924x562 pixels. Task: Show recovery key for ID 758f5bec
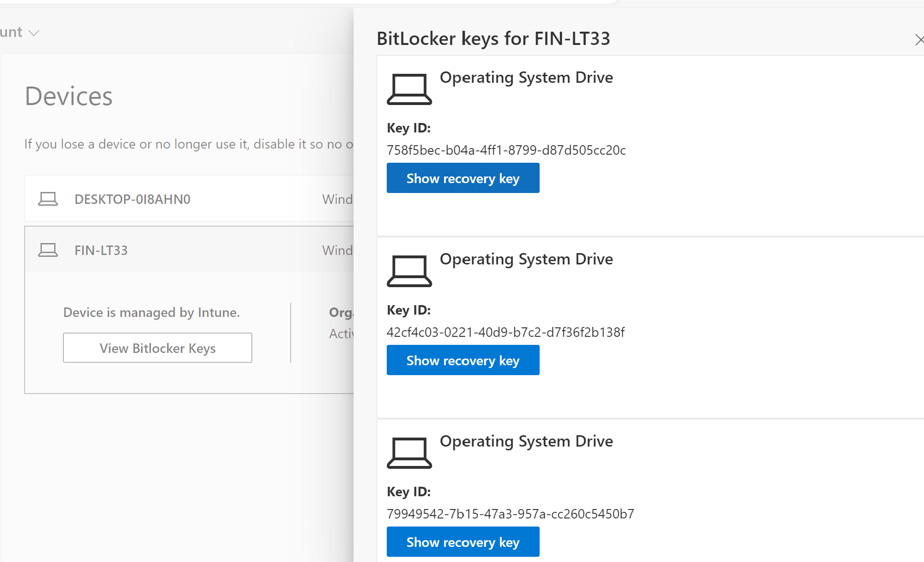pos(462,178)
